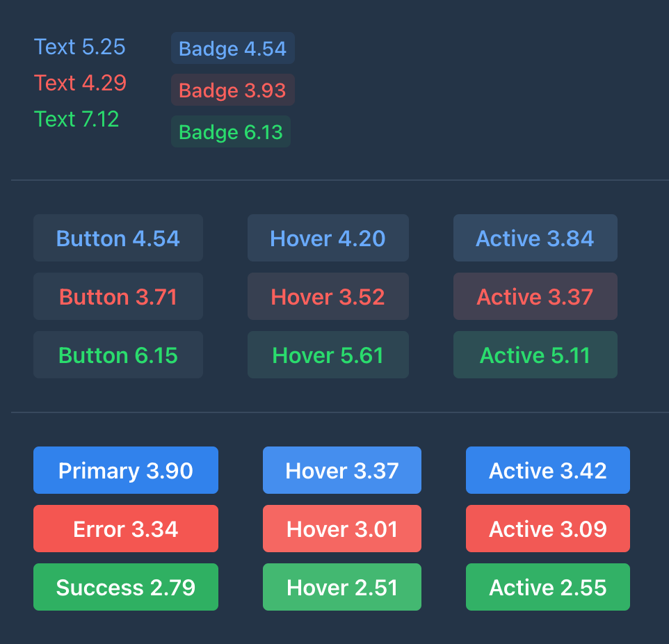Viewport: 669px width, 644px height.
Task: Select the green "Hover 5.61" button
Action: coord(328,355)
